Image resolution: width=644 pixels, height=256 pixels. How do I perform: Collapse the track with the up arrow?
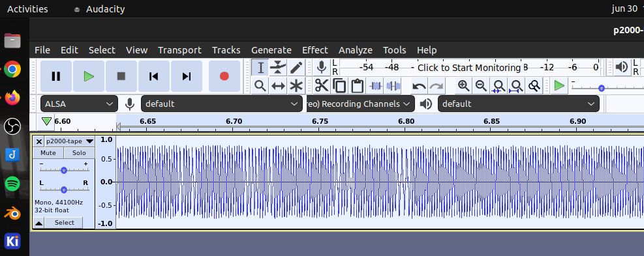click(38, 223)
